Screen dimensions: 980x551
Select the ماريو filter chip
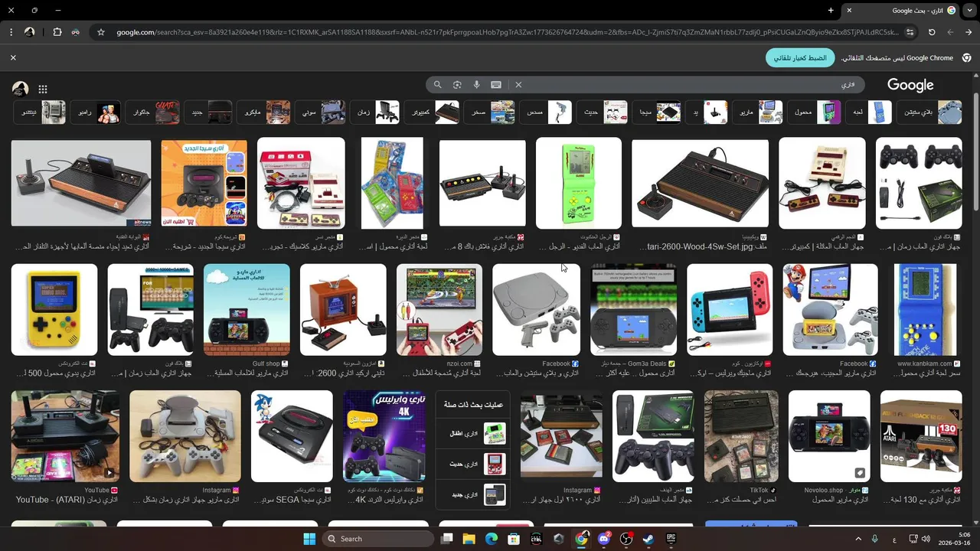(757, 112)
